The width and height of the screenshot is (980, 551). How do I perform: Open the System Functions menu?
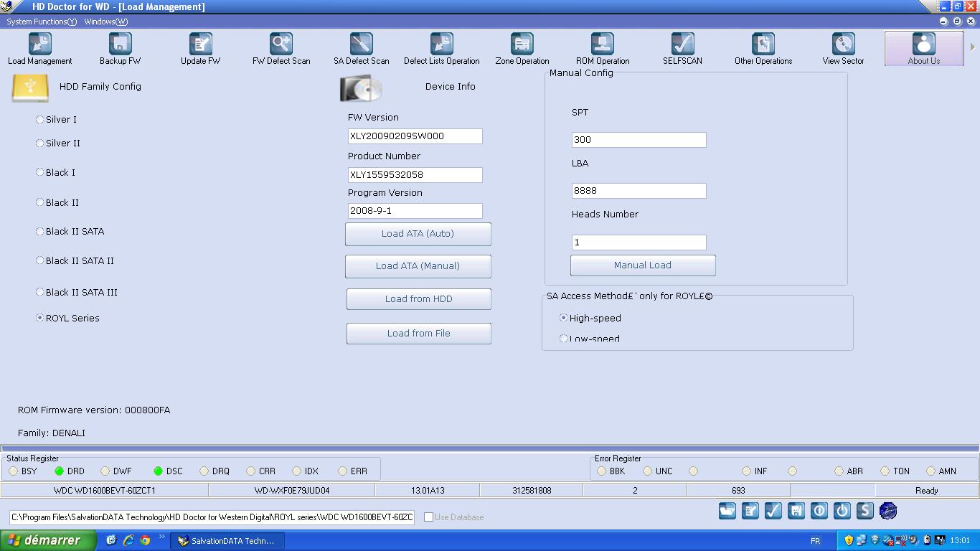42,22
